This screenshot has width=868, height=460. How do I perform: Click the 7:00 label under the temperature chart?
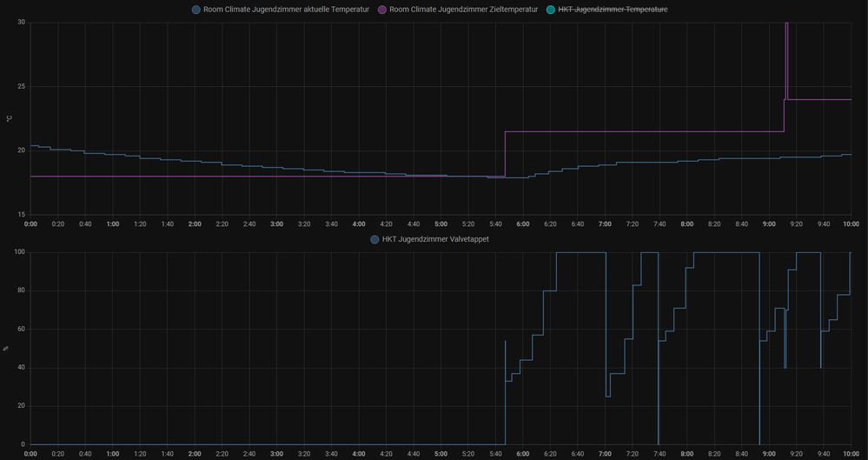pyautogui.click(x=605, y=224)
